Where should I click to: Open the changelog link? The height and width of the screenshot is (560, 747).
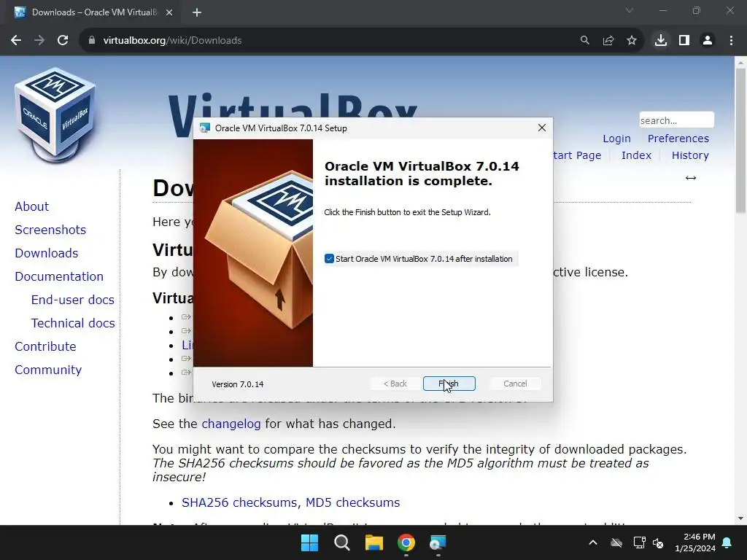coord(231,424)
